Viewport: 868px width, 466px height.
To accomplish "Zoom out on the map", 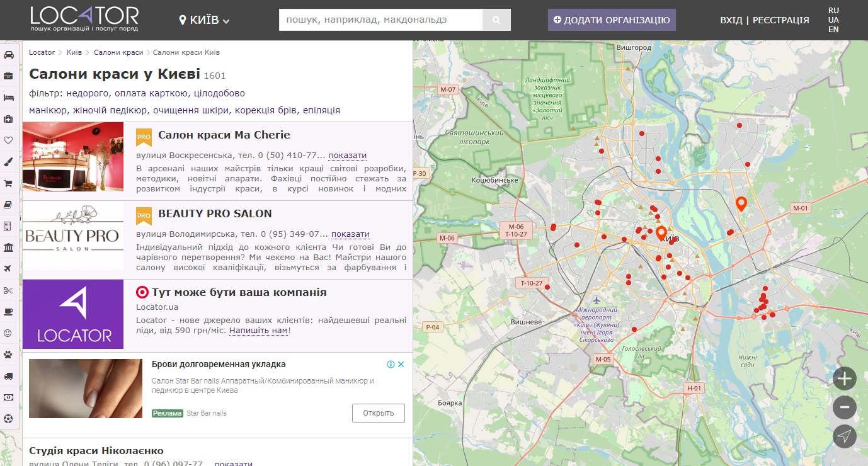I will (x=845, y=407).
